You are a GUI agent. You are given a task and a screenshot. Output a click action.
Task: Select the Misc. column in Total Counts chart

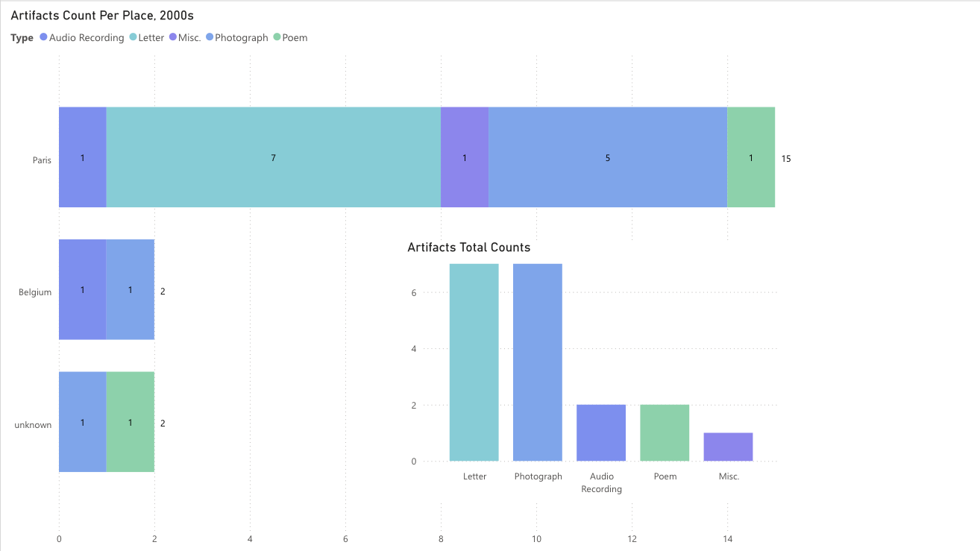[x=728, y=447]
